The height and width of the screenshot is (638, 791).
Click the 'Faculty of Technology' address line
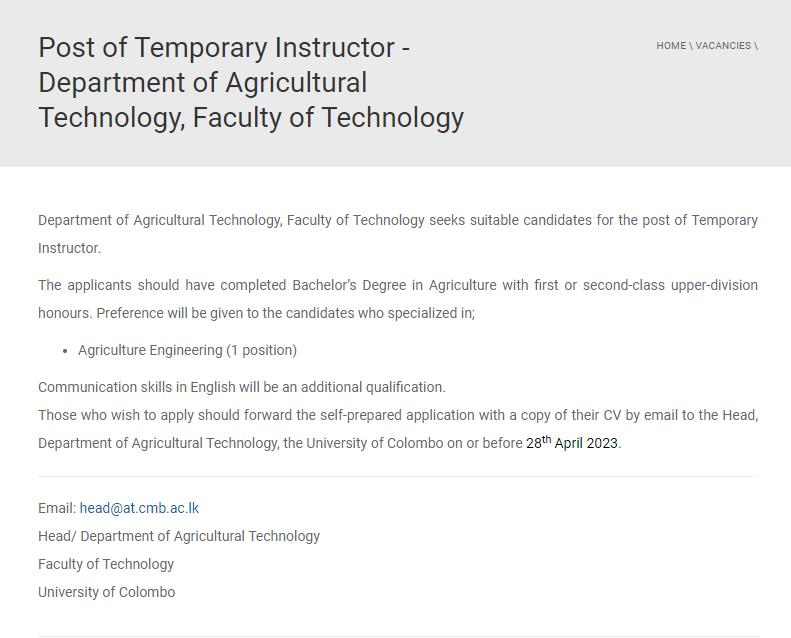[x=106, y=564]
